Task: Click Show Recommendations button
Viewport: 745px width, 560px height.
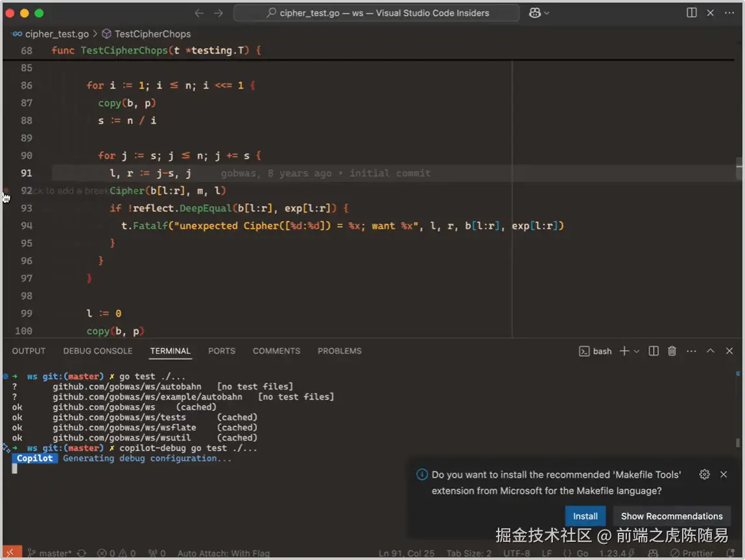Action: 671,516
